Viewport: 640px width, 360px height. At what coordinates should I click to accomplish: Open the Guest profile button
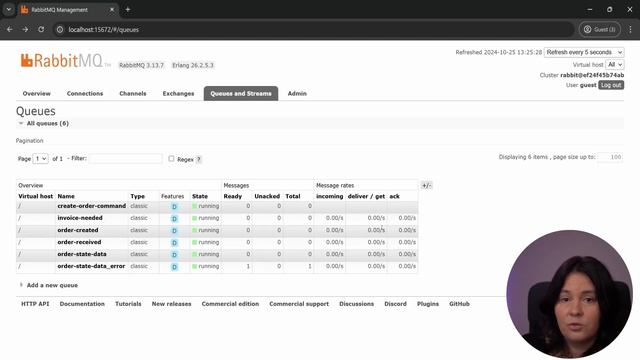click(x=600, y=29)
